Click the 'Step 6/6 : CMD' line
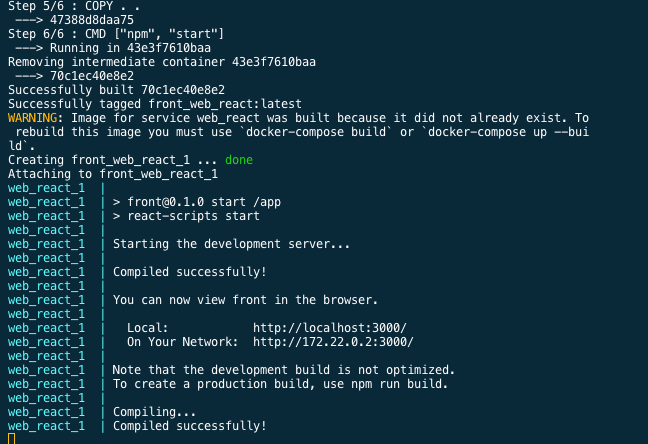 [x=116, y=34]
